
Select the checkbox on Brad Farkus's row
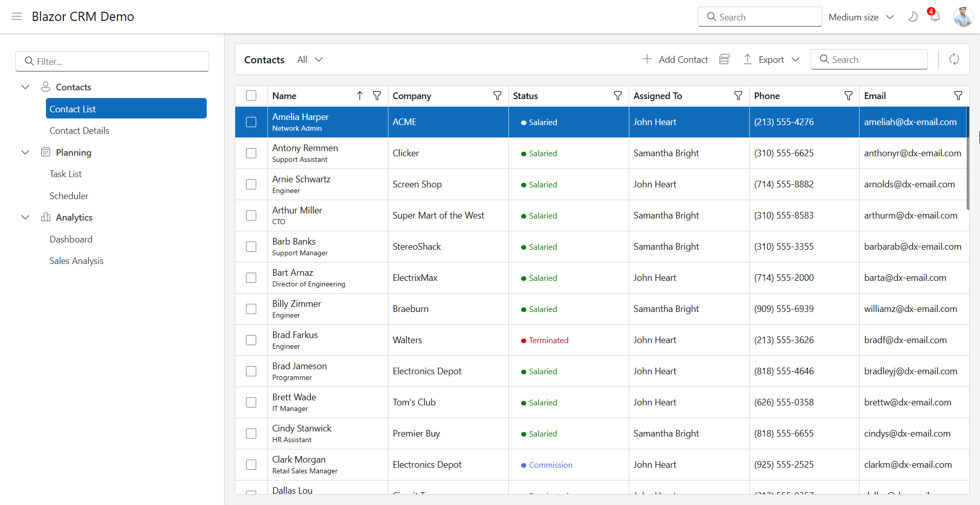tap(251, 340)
